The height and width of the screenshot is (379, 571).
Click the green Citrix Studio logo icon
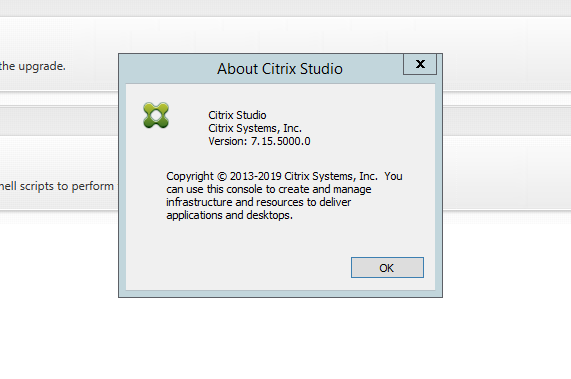[156, 115]
